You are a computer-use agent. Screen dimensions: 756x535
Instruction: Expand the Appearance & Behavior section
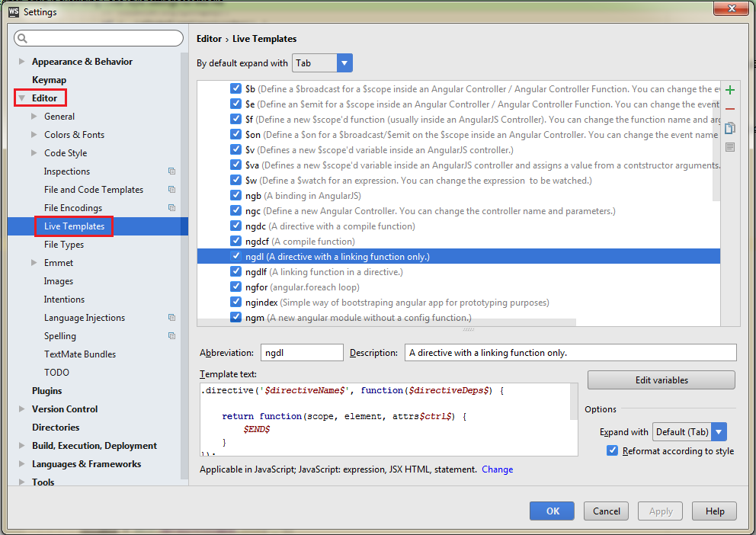22,62
